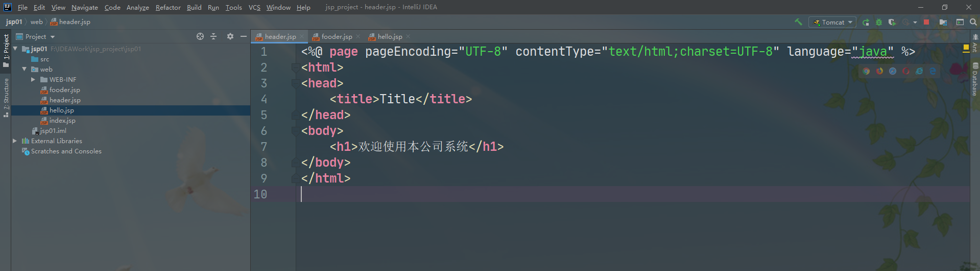Open the Analyze menu

coord(138,7)
